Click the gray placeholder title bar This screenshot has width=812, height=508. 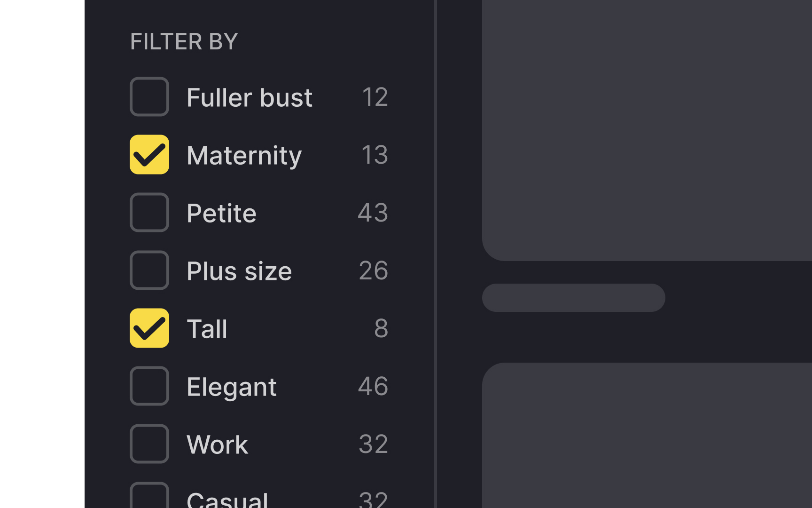pos(573,297)
